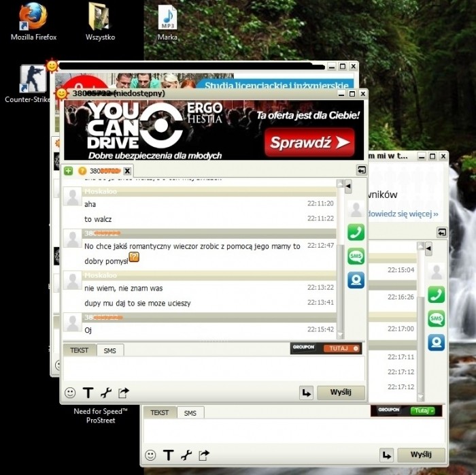This screenshot has height=475, width=476.
Task: Click the wrench settings icon in front chat toolbar
Action: pyautogui.click(x=105, y=393)
